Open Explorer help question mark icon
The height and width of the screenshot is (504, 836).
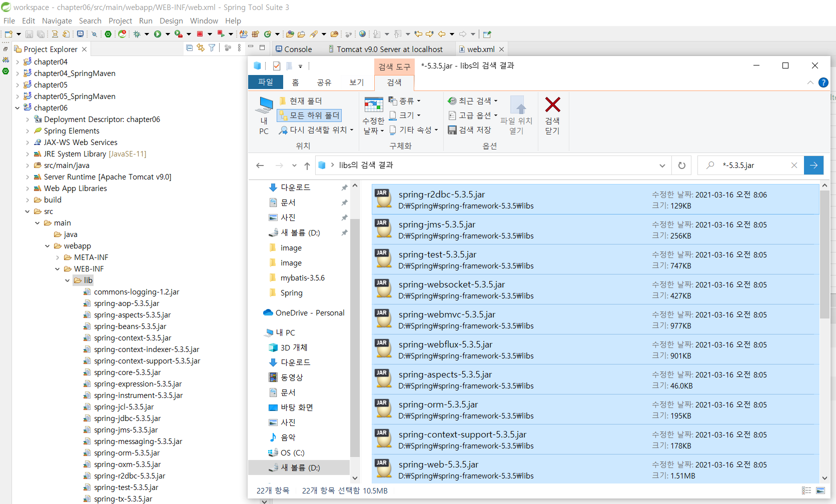click(823, 82)
